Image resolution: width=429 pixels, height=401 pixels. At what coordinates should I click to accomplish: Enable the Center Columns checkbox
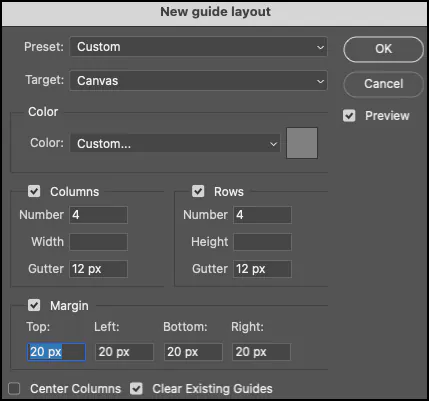pyautogui.click(x=14, y=388)
